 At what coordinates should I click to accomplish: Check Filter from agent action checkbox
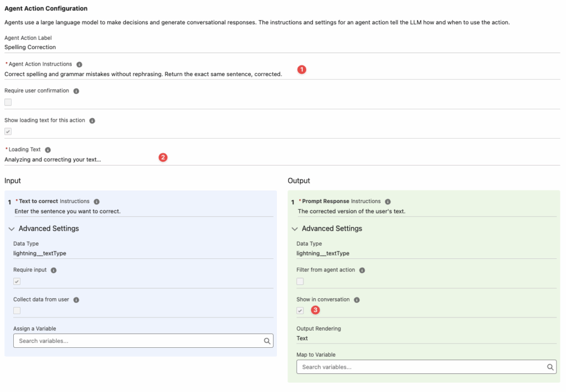(300, 282)
